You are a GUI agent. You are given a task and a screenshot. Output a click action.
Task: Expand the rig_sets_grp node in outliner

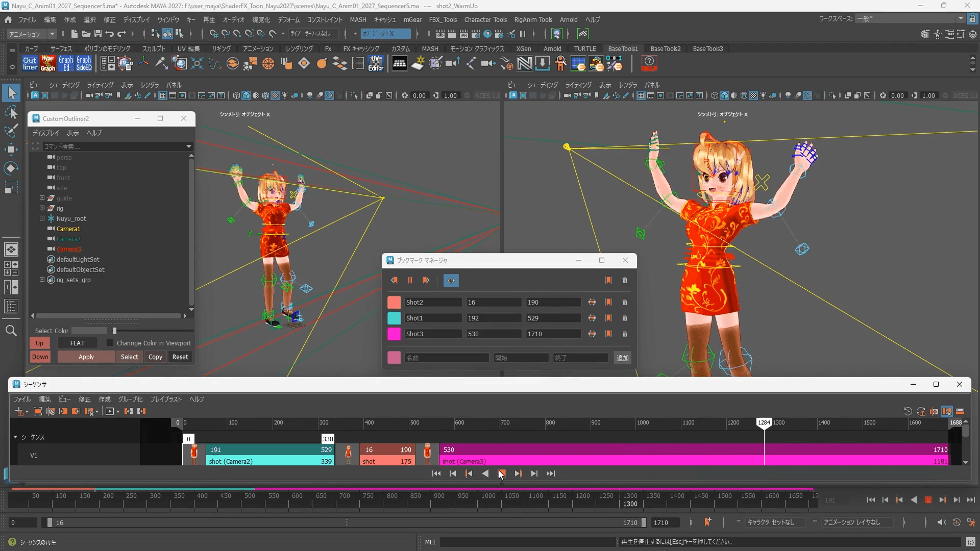coord(42,280)
